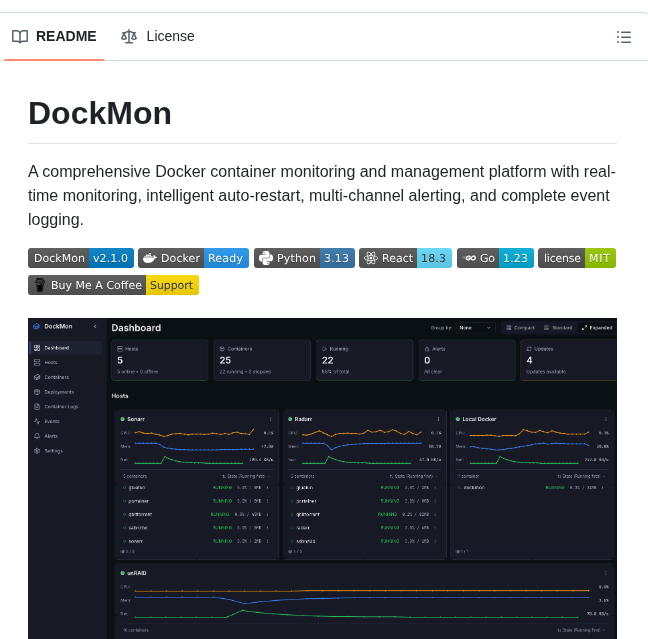This screenshot has height=639, width=648.
Task: Click the DockMon README heading
Action: click(100, 113)
